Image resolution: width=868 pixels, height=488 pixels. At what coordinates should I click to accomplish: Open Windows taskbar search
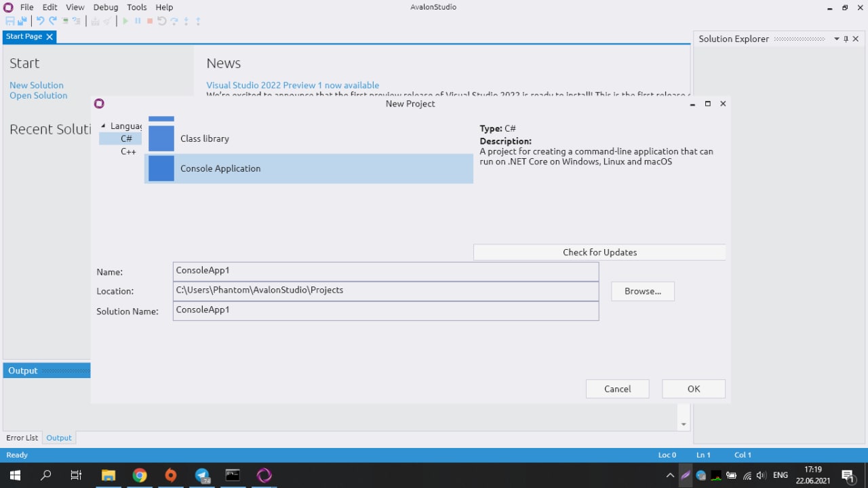(46, 475)
